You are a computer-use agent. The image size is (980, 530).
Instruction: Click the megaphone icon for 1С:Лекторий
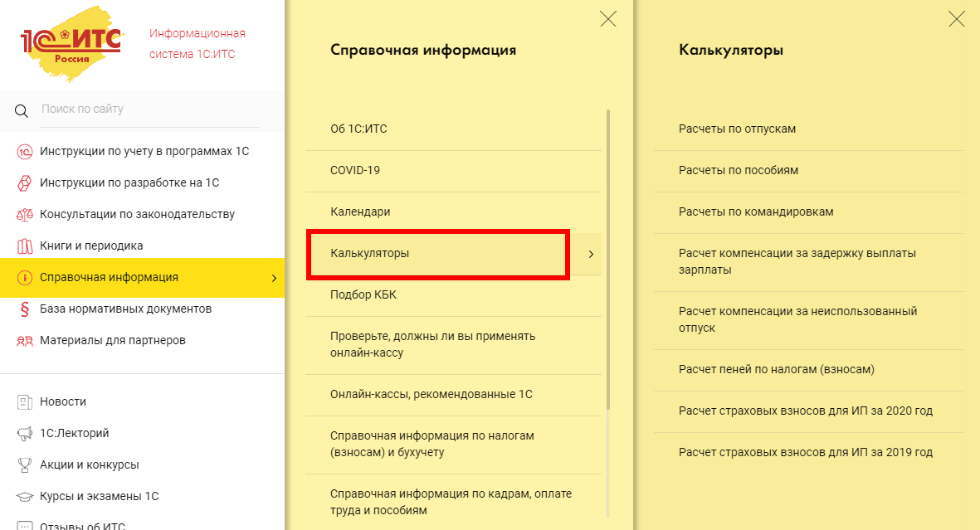point(24,434)
